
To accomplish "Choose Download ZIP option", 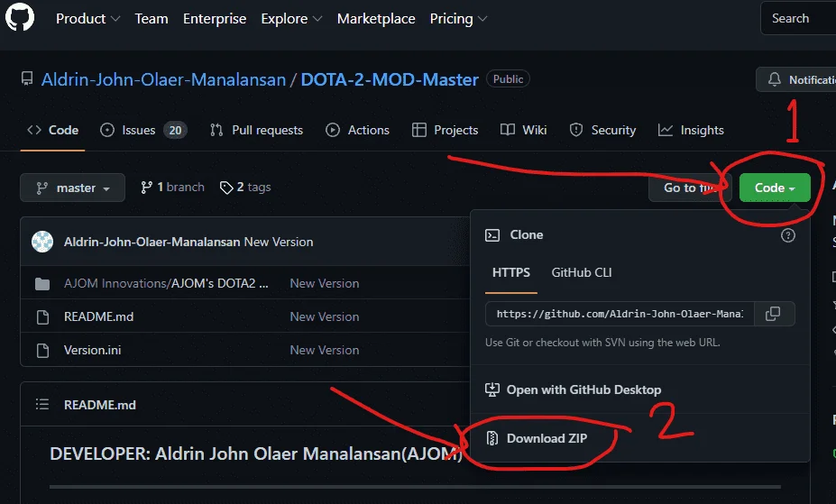I will 547,438.
